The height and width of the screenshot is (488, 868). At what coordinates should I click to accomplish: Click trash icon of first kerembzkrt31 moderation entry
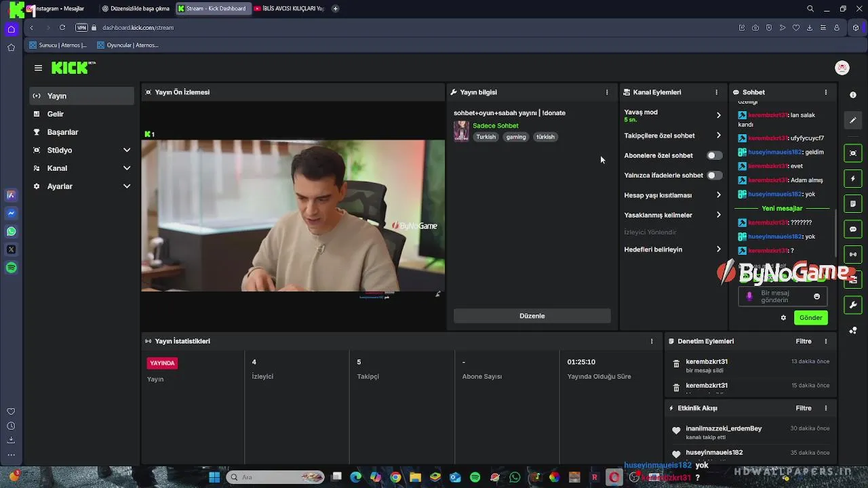[x=676, y=364]
